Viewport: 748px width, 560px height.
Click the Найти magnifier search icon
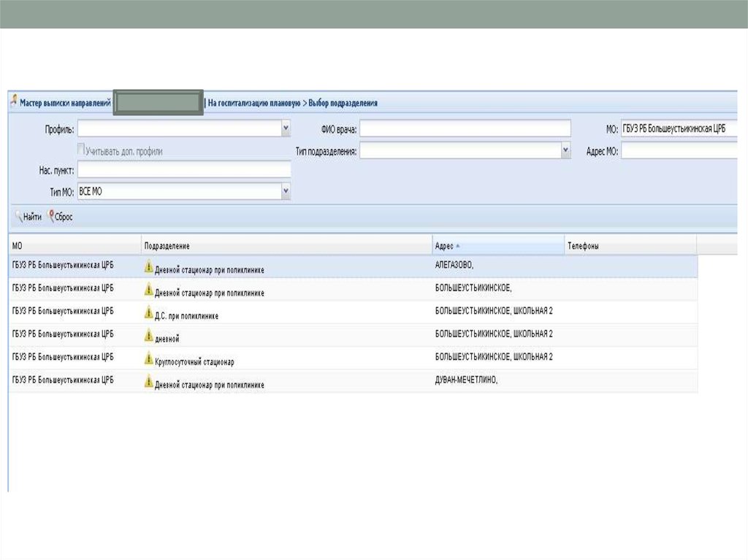pos(18,216)
